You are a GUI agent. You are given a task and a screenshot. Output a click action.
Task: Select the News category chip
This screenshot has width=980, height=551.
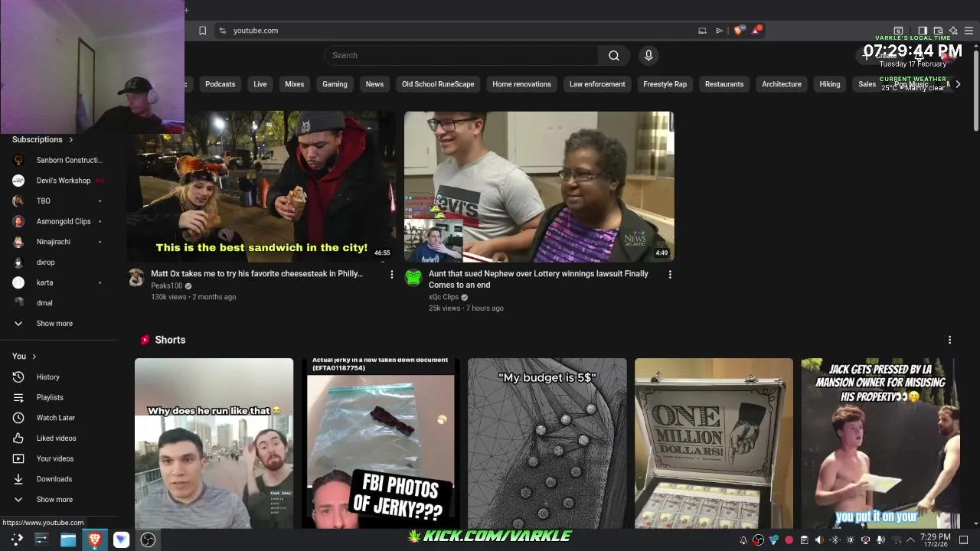[x=374, y=84]
